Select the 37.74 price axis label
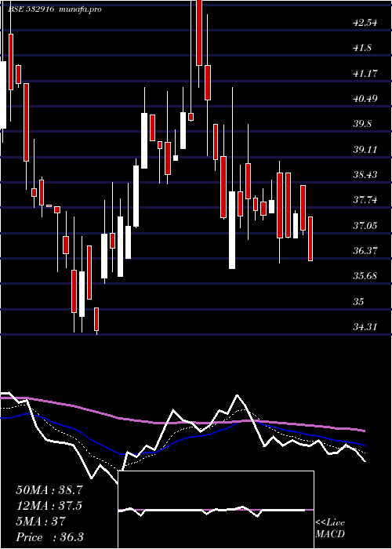Screen dimensions: 392x549 [x=365, y=200]
